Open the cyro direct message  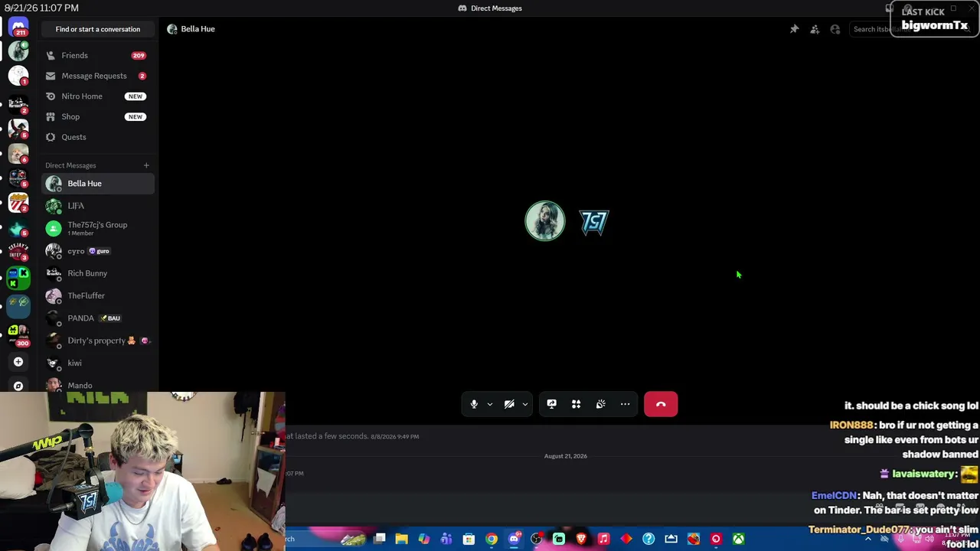tap(98, 251)
